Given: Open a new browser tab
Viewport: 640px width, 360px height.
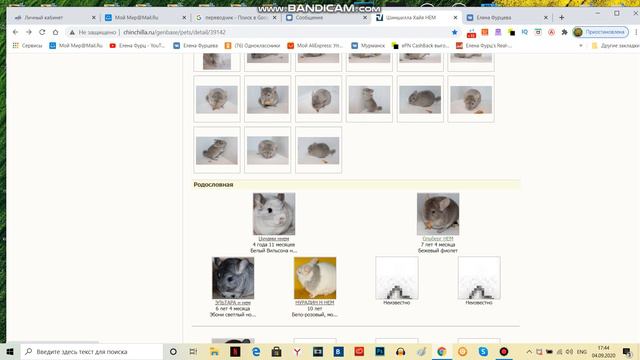Looking at the screenshot, I should coord(562,18).
